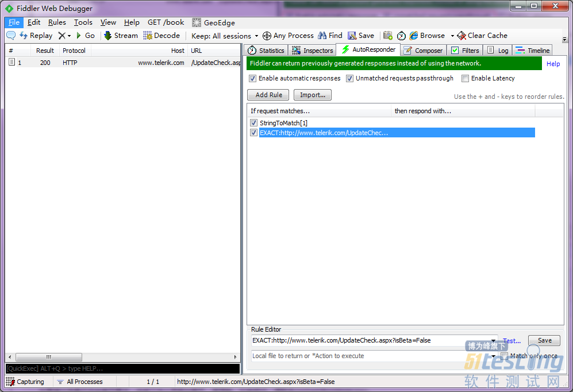Select session 1 document icon

coord(11,62)
